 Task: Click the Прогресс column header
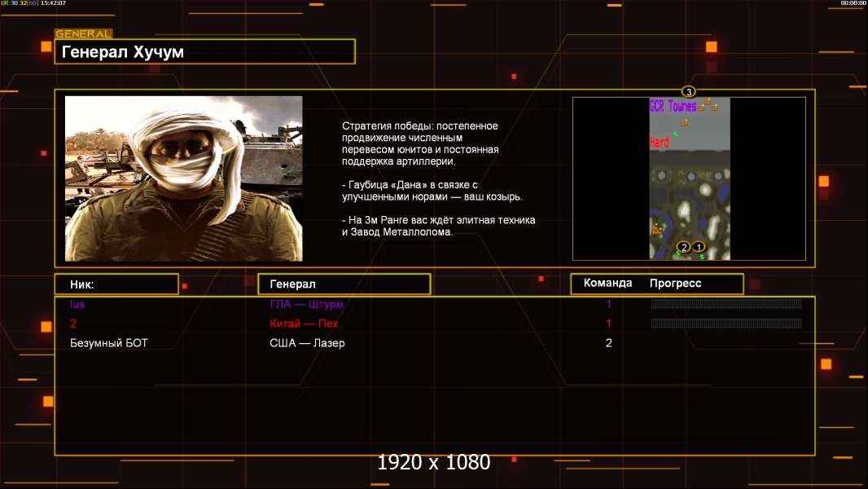(675, 284)
